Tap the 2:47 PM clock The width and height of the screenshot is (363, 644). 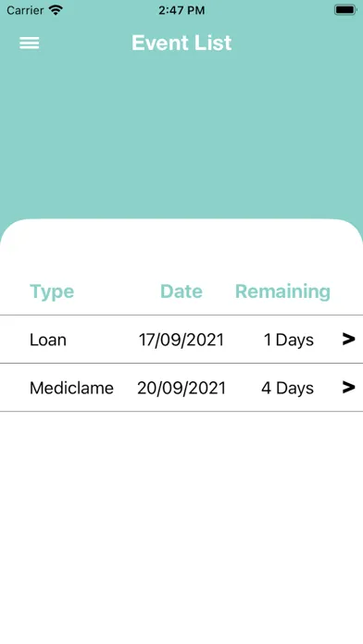point(181,10)
